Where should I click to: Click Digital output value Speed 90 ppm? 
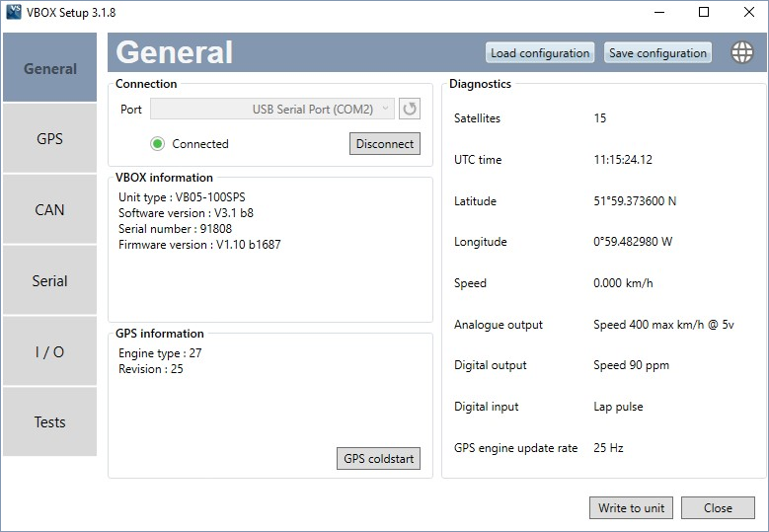631,365
